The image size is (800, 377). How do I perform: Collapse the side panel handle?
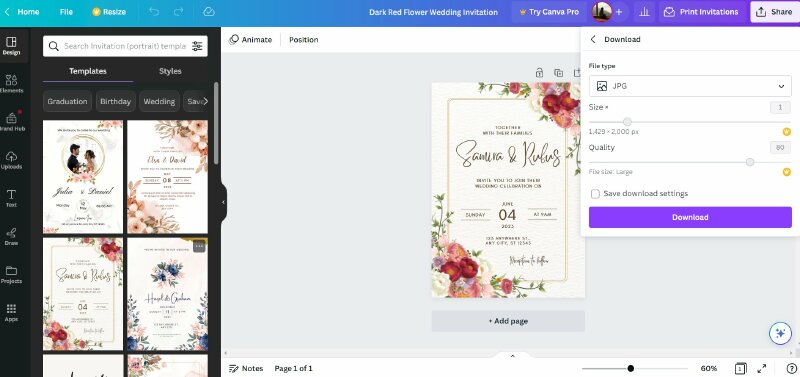[223, 203]
